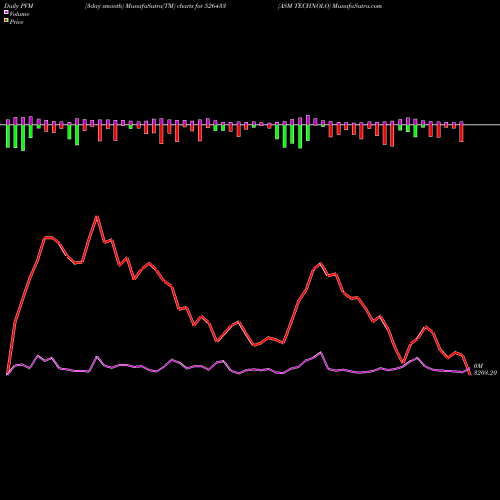
Task: Click the 'Daily PVM' title text
Action: (x=19, y=6)
